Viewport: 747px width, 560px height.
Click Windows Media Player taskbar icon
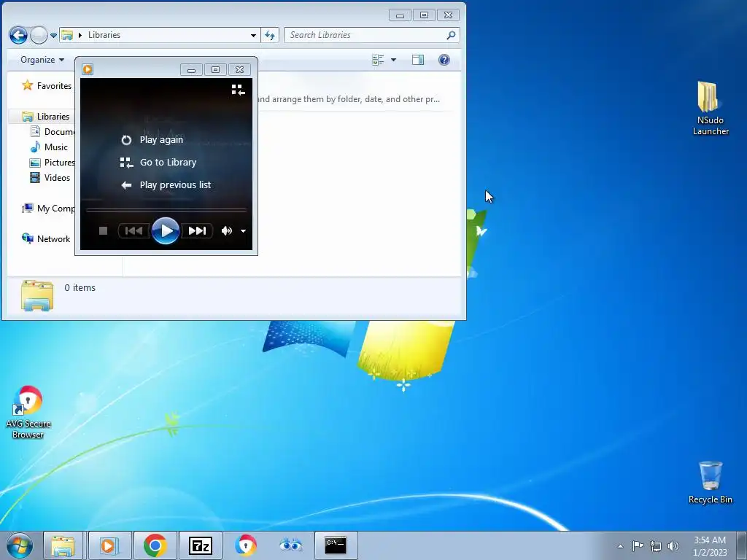[x=109, y=545]
